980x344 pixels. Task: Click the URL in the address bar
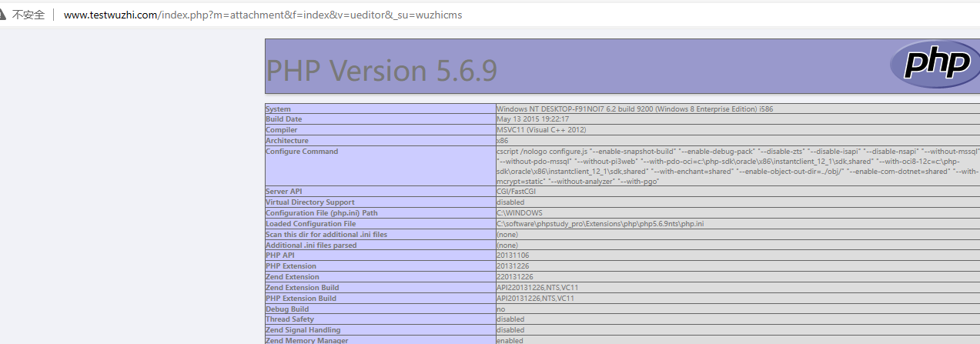click(x=263, y=15)
